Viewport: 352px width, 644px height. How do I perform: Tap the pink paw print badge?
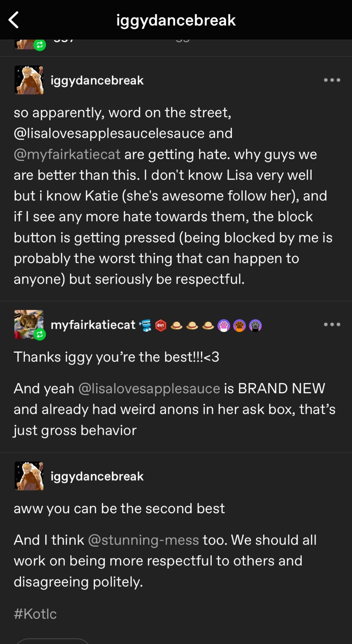[x=224, y=325]
